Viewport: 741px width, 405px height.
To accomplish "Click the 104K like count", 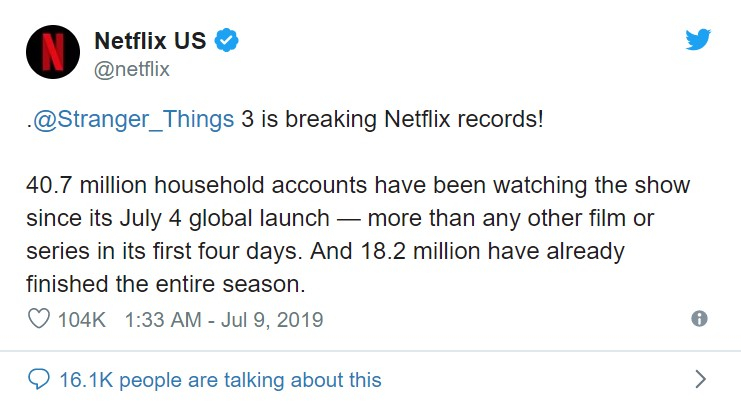I will 84,320.
